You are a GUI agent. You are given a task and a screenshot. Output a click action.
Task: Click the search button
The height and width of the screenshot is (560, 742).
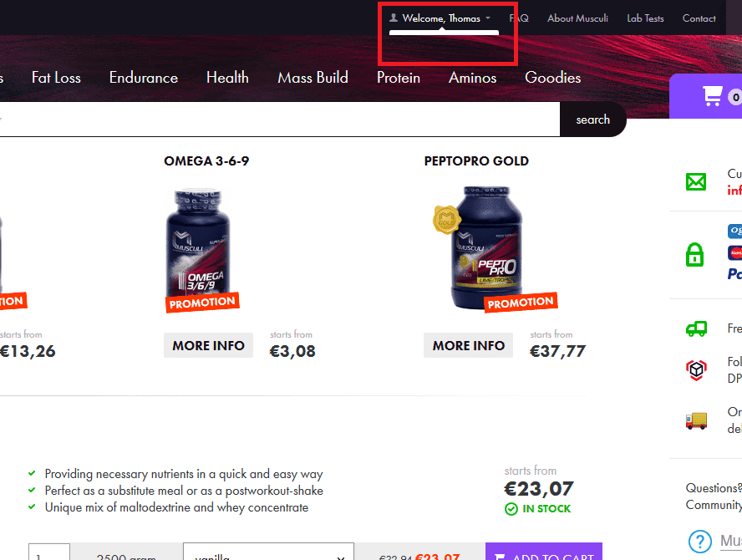593,120
